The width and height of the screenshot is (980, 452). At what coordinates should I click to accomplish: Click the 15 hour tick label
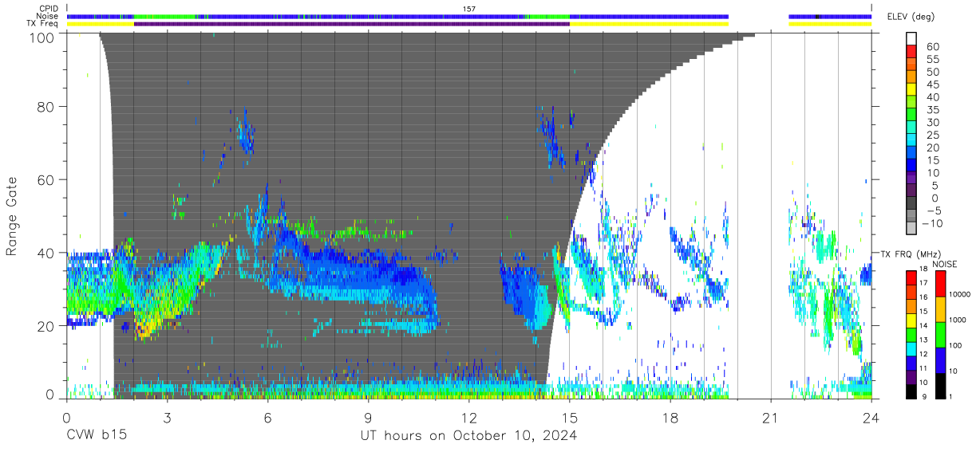(570, 417)
